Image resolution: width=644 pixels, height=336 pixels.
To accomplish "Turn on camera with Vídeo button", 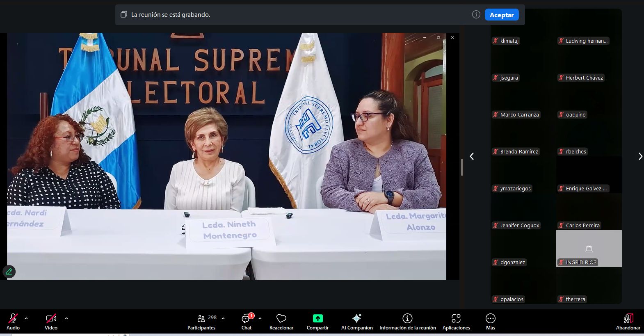I will tap(51, 319).
